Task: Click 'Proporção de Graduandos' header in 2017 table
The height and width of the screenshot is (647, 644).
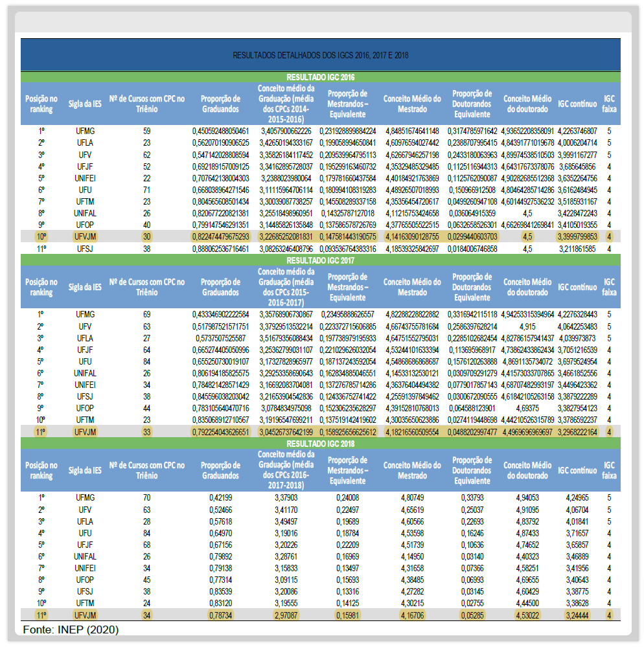Action: click(x=220, y=287)
